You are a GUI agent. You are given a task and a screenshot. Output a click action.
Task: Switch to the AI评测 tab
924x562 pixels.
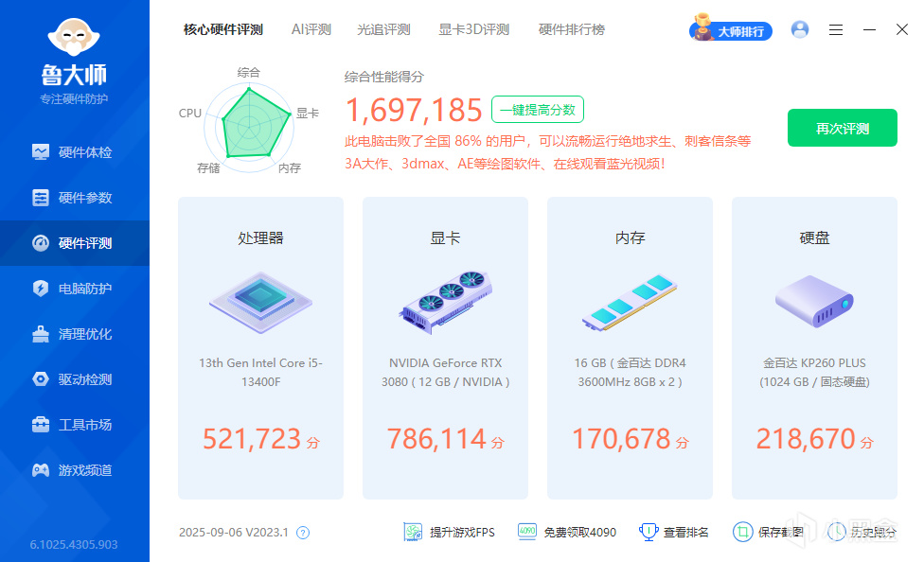click(311, 29)
